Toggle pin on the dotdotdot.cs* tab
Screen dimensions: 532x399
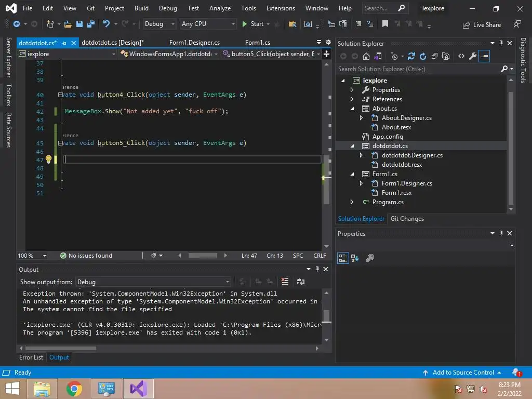click(x=64, y=43)
